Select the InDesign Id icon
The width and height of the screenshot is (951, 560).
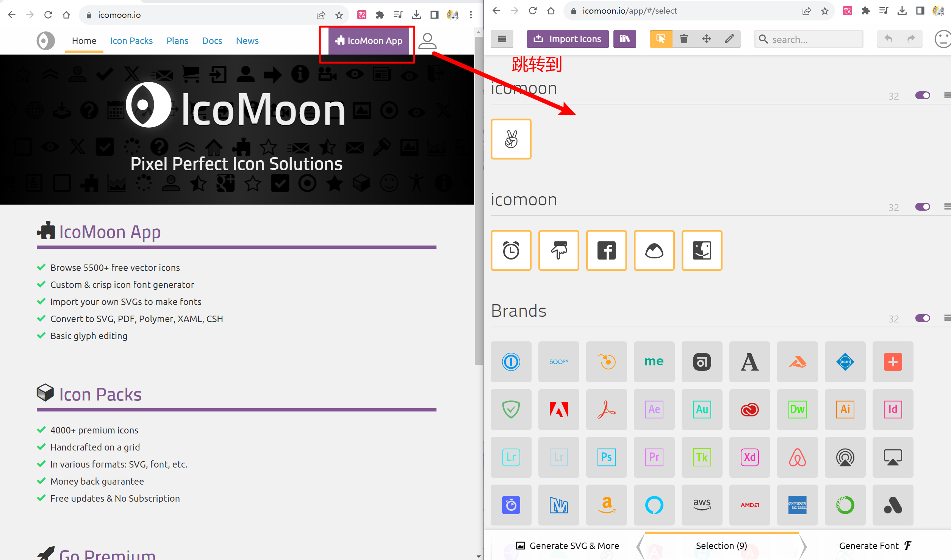pos(893,410)
